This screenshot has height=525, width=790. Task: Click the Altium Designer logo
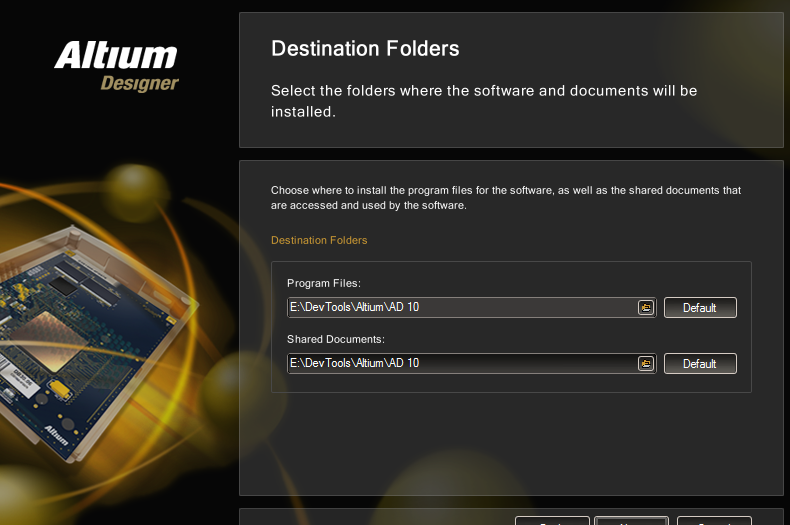coord(116,66)
